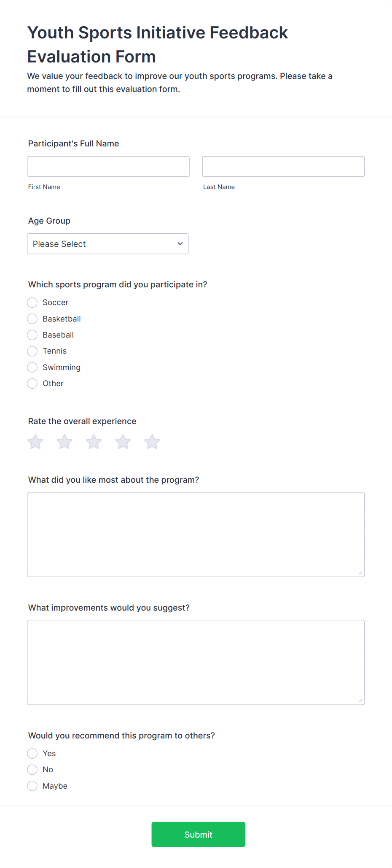This screenshot has width=392, height=868.
Task: Focus the First Name input field
Action: tap(108, 167)
